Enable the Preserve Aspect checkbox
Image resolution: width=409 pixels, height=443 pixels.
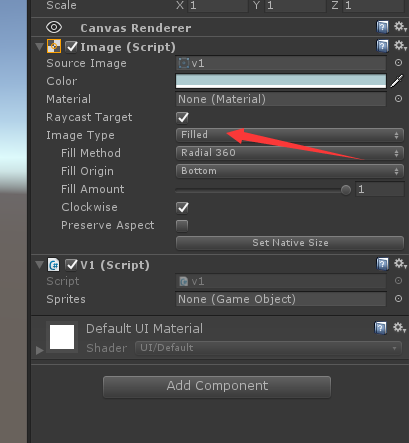[x=182, y=226]
